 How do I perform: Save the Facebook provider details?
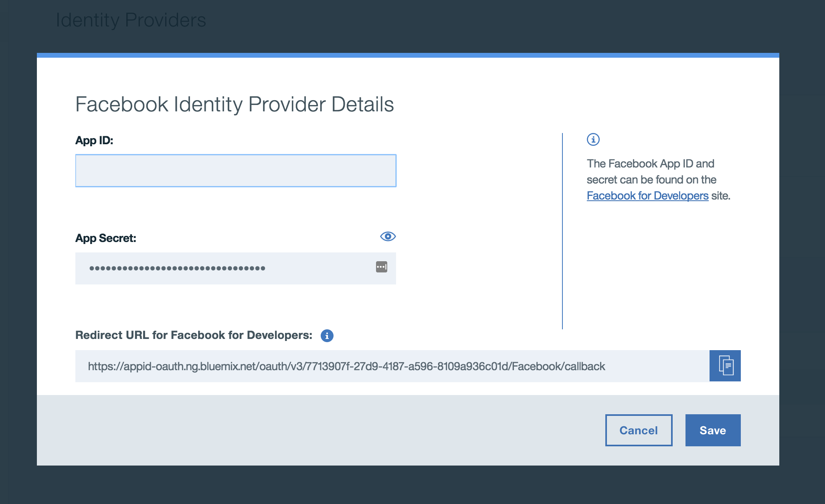coord(712,430)
